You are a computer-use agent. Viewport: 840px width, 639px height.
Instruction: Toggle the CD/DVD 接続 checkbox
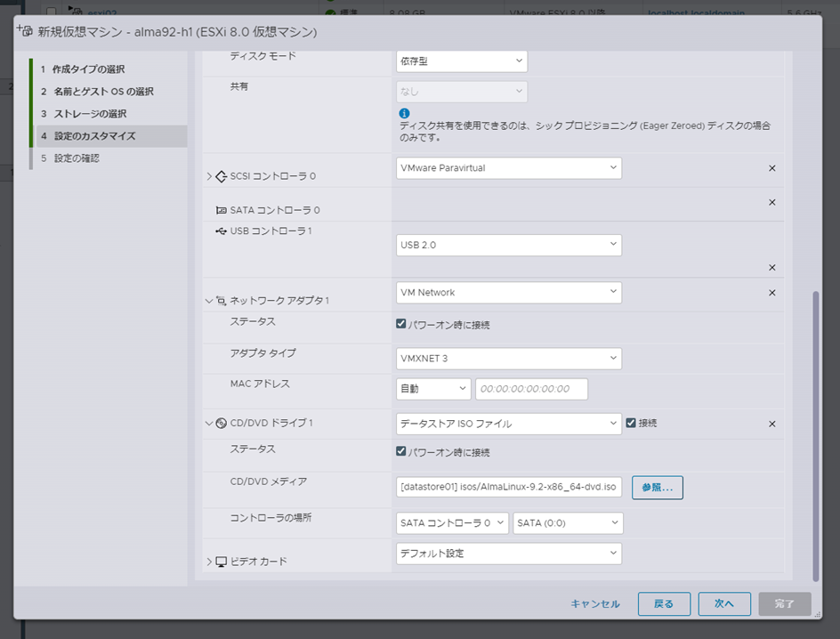pos(631,423)
